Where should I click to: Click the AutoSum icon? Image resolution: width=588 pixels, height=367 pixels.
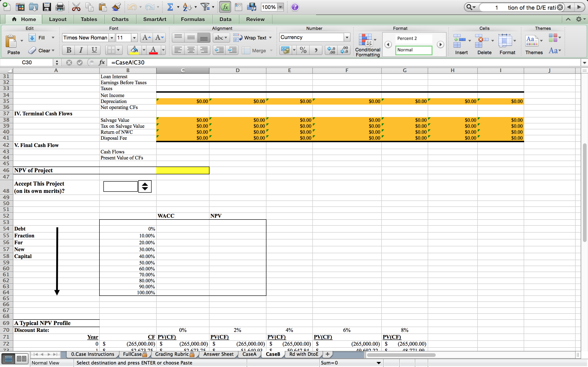(171, 7)
